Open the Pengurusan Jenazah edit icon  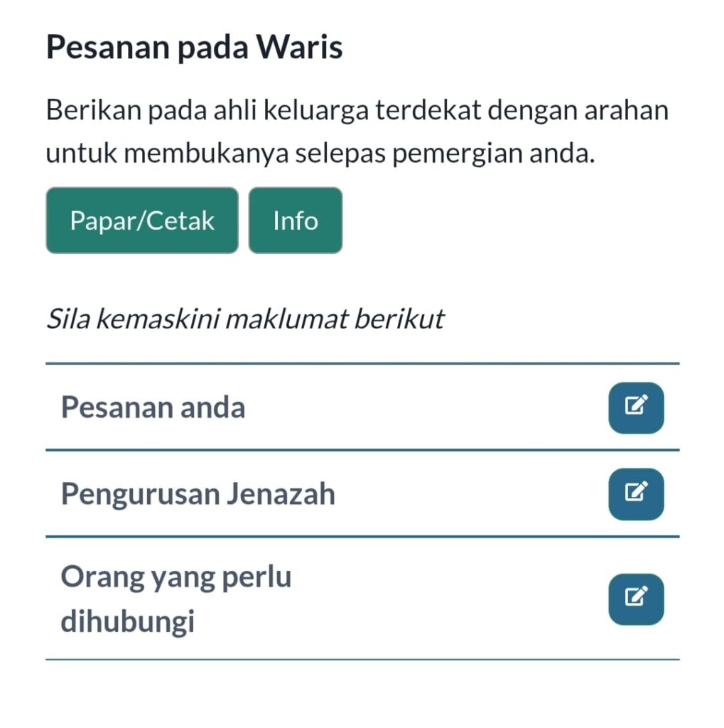(635, 493)
